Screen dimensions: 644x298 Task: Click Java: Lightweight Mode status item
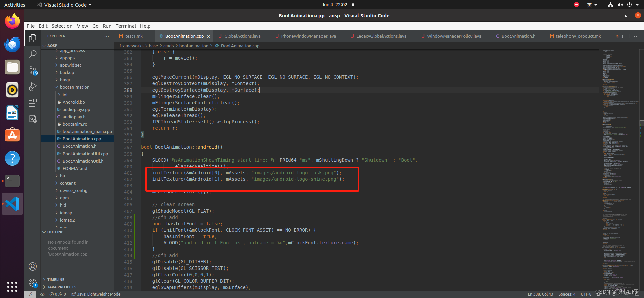click(96, 294)
